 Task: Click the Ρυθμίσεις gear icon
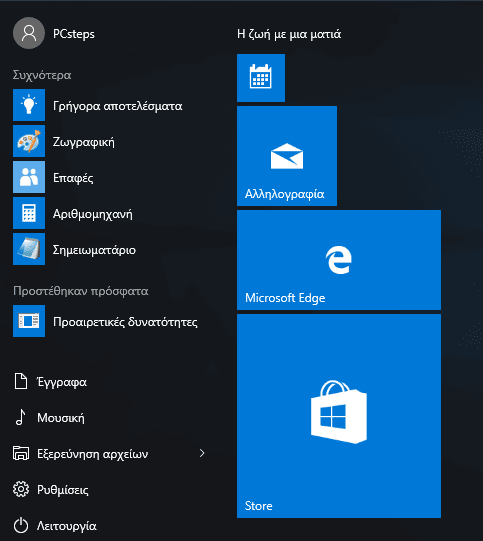pos(21,489)
